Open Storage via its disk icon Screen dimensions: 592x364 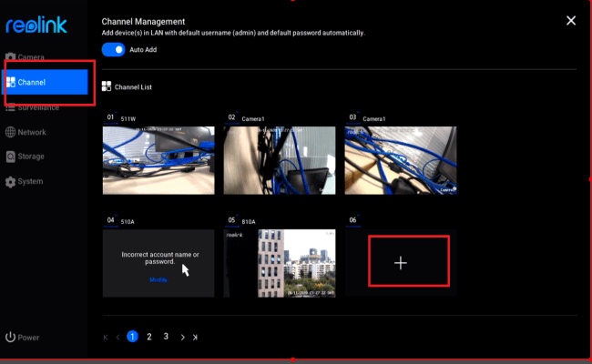11,157
